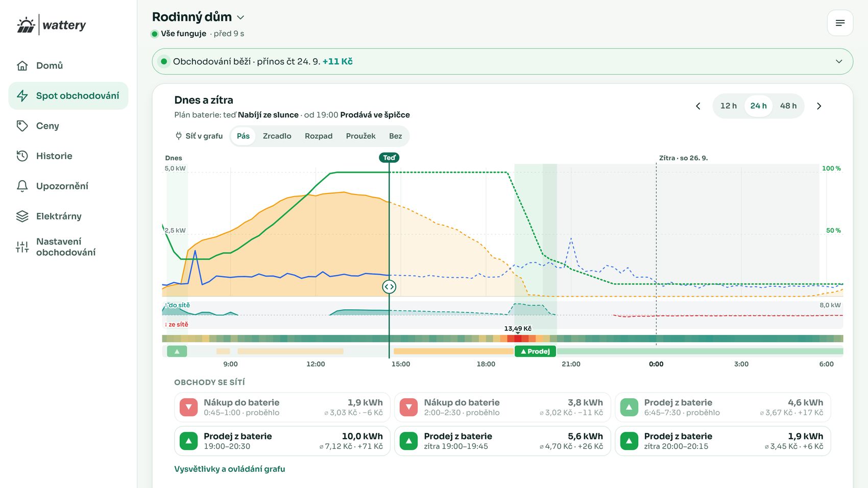Screen dimensions: 868x488
Task: Click the Domů house icon
Action: [x=22, y=65]
